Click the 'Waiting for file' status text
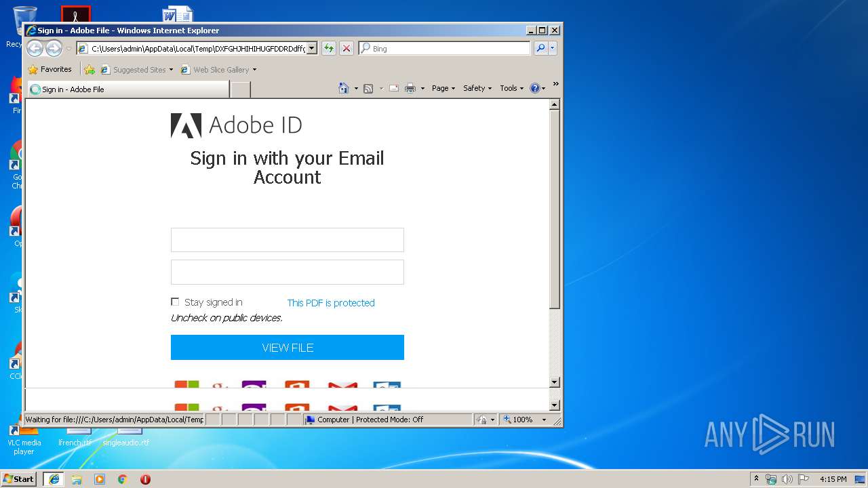Image resolution: width=868 pixels, height=488 pixels. (x=115, y=420)
